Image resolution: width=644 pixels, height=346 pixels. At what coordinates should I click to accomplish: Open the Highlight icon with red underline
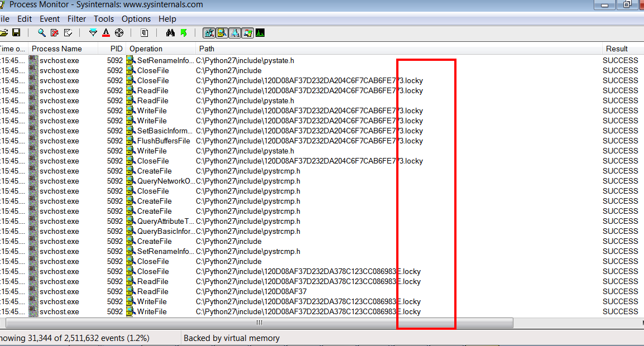(x=106, y=33)
